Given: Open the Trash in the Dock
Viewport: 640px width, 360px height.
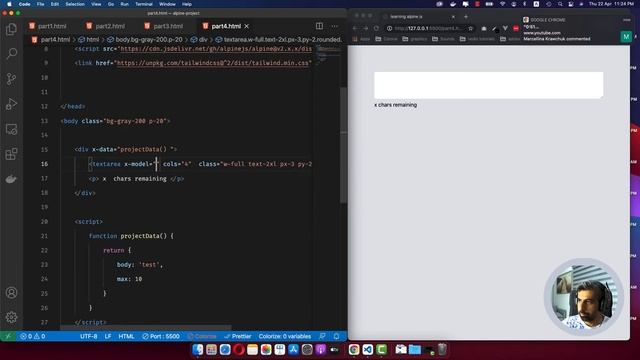Looking at the screenshot, I should coord(442,349).
